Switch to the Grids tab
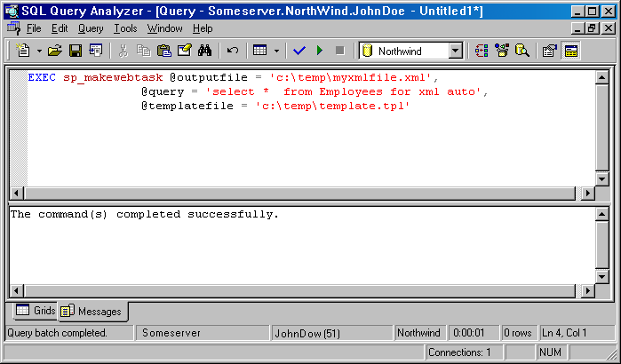Screen dimensions: 621x364 [x=36, y=311]
